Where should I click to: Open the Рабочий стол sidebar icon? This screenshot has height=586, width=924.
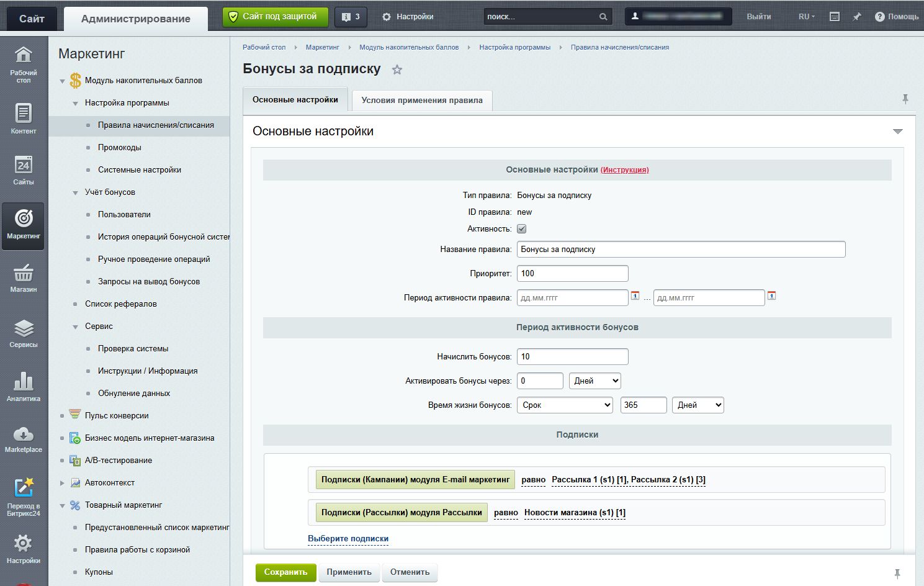point(24,64)
